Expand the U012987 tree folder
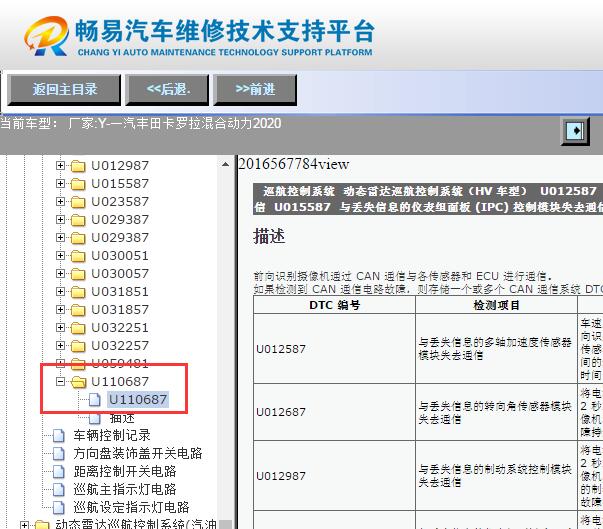The image size is (603, 529). coord(60,166)
